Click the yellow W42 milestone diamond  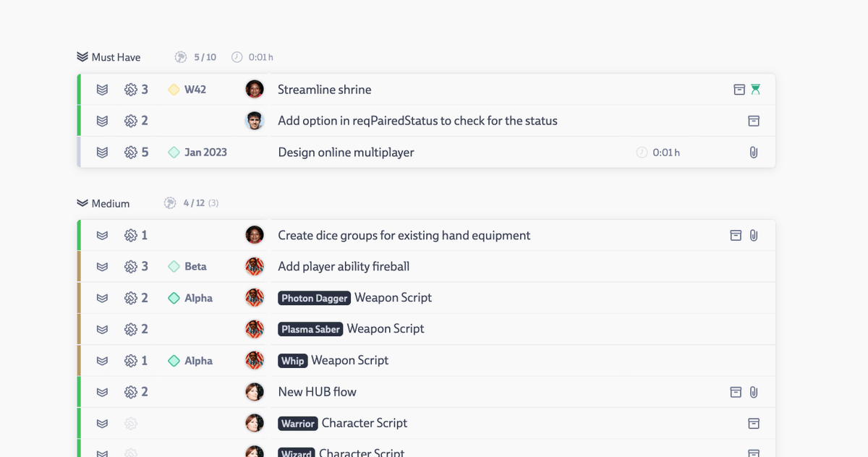point(174,90)
